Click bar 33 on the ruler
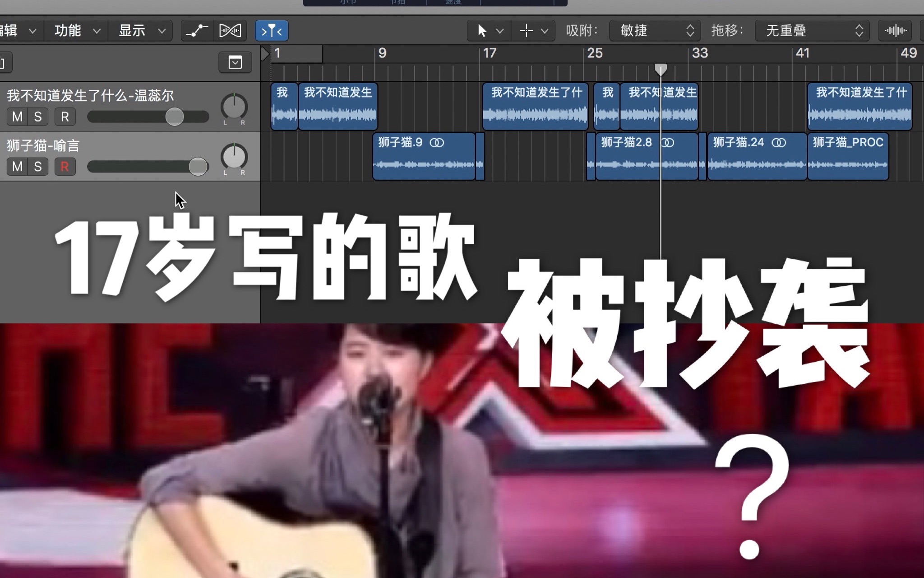924x578 pixels. (x=700, y=53)
